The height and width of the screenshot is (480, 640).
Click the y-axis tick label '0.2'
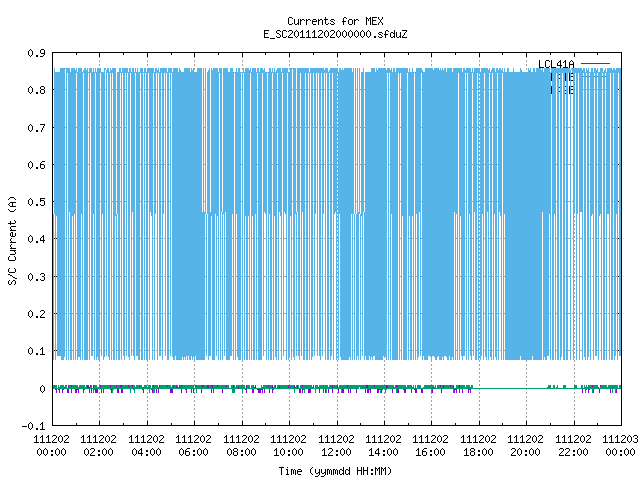coord(37,314)
